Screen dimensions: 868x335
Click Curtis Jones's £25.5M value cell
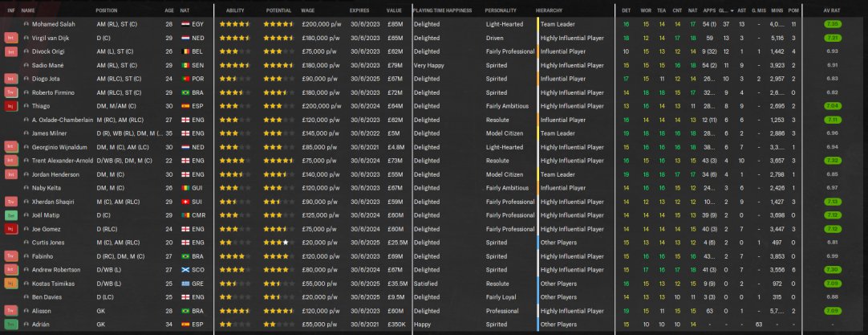397,243
